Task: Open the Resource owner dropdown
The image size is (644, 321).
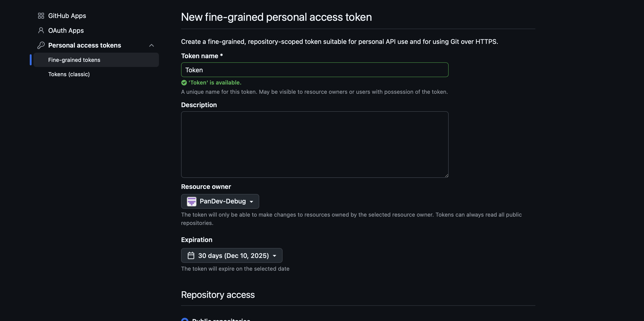Action: [220, 201]
